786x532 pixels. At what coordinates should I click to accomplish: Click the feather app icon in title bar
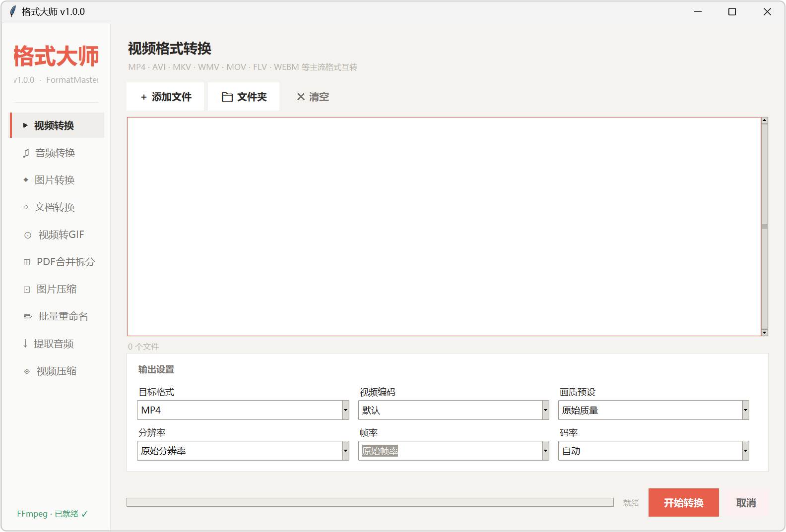(x=13, y=11)
